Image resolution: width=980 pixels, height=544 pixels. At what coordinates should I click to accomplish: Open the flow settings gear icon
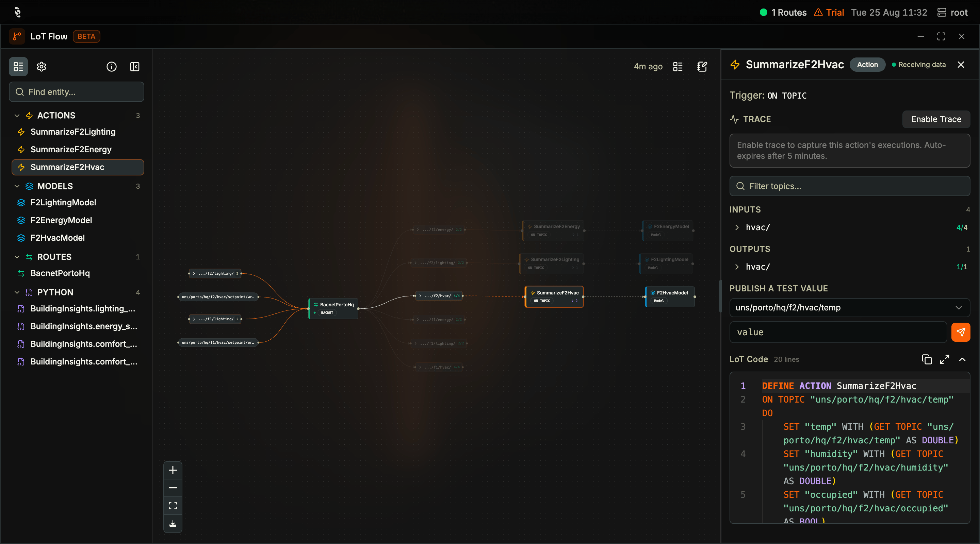click(42, 67)
